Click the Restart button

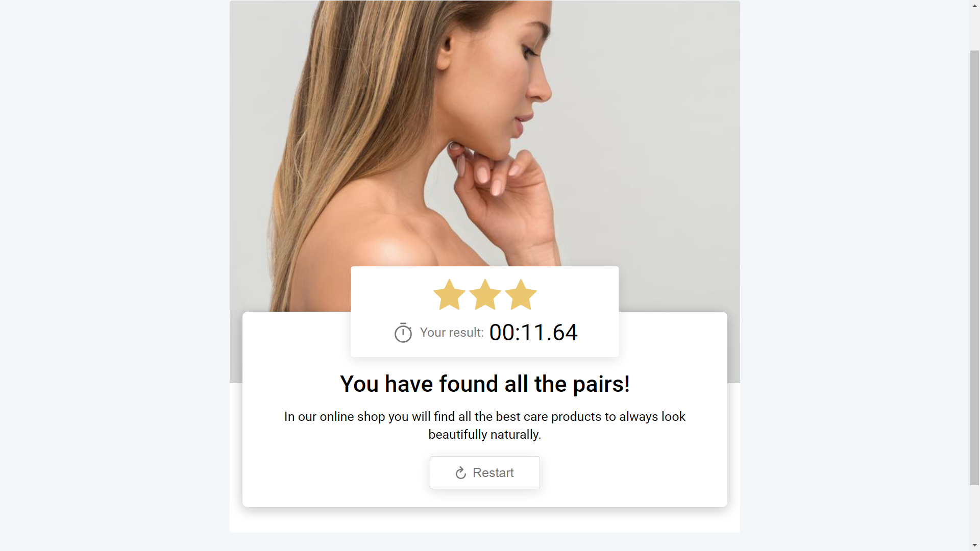[x=484, y=472]
